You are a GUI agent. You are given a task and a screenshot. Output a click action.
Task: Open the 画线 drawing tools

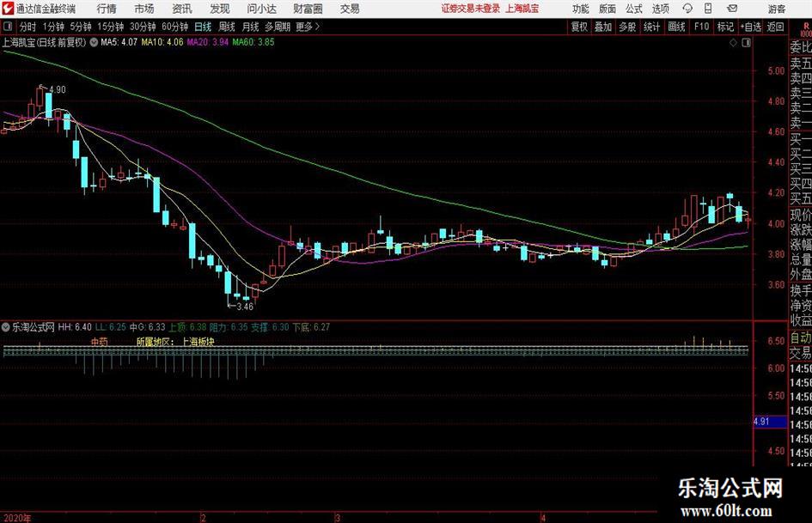click(676, 27)
